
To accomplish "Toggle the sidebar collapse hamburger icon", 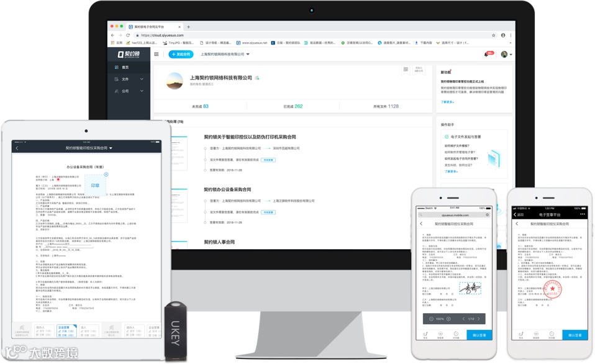I will 157,54.
